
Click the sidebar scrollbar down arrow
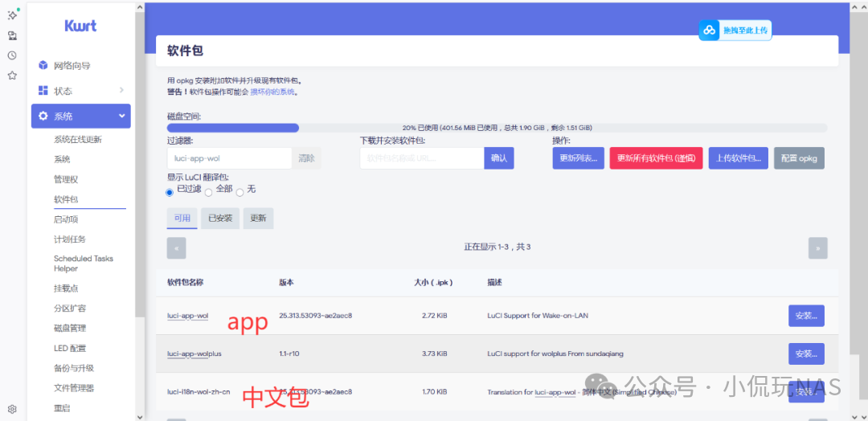[140, 416]
